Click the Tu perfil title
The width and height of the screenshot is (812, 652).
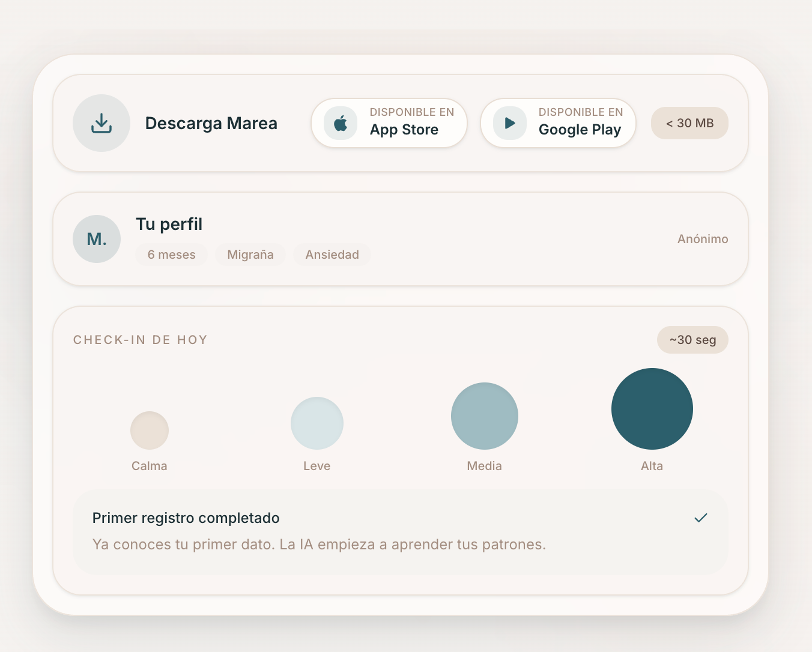(x=169, y=224)
